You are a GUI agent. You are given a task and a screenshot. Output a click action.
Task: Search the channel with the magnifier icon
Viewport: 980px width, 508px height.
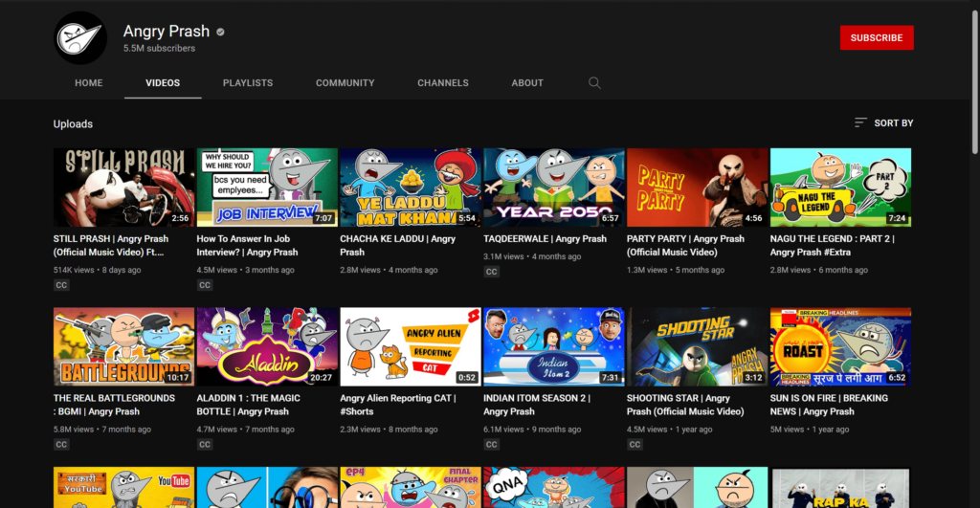[594, 82]
